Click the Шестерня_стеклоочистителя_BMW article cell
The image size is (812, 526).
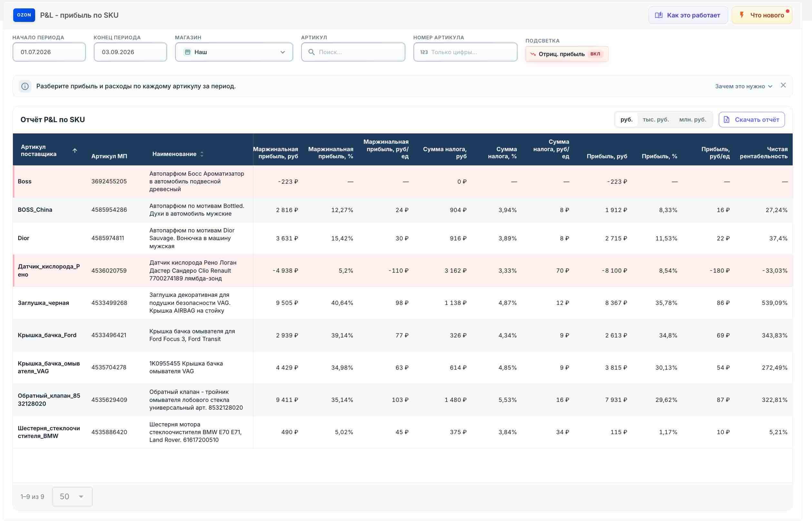[x=49, y=432]
